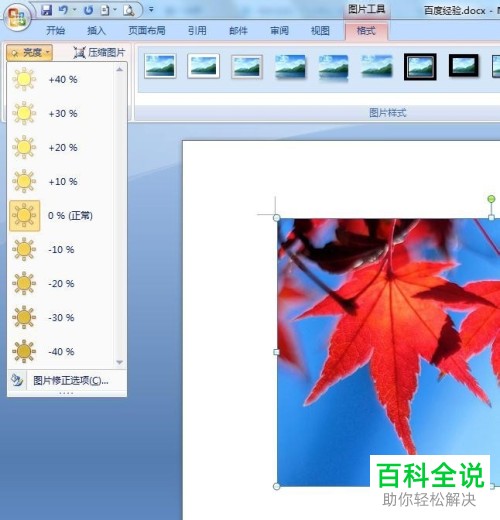Switch to 页面布局 tab

[147, 31]
